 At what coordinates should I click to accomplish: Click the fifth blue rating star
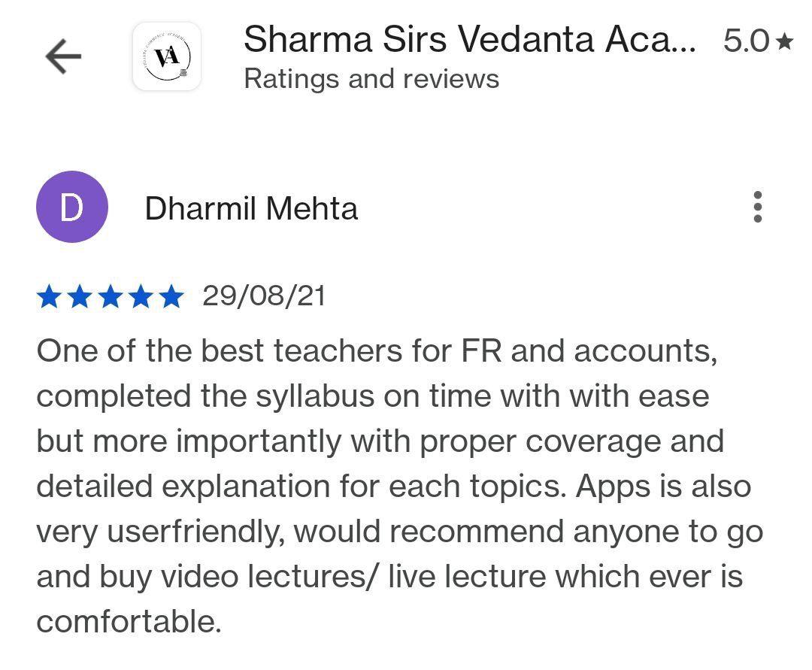coord(171,297)
